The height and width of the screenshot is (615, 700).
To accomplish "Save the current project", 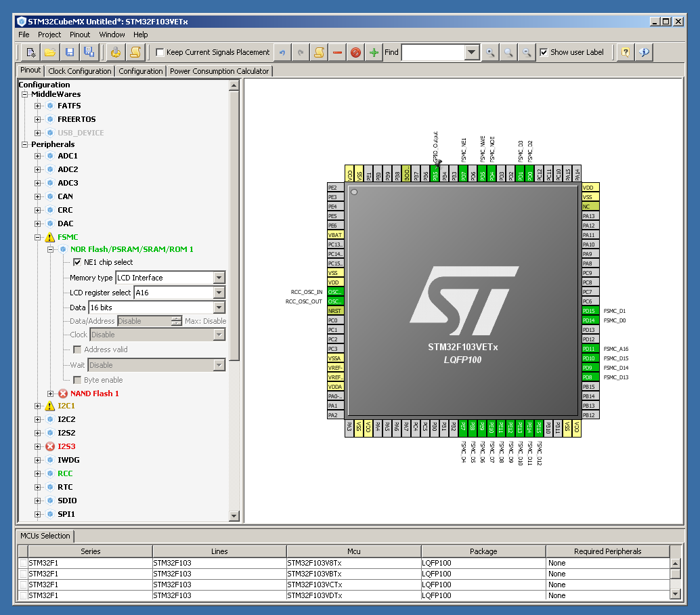I will pos(70,52).
